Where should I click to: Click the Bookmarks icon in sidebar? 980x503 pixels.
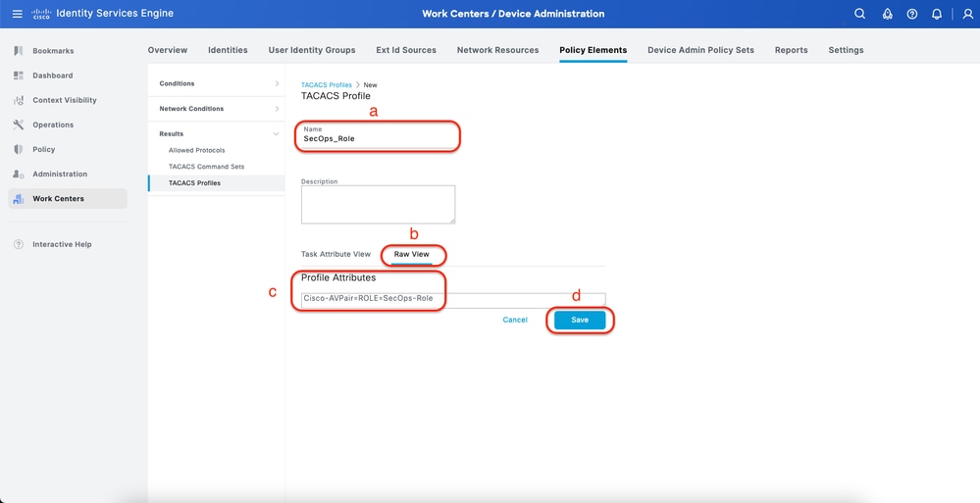18,51
